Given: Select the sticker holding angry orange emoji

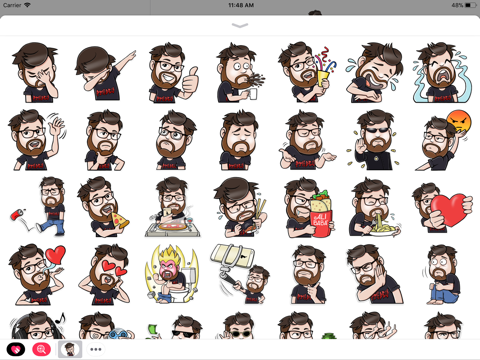Looking at the screenshot, I should tap(443, 140).
